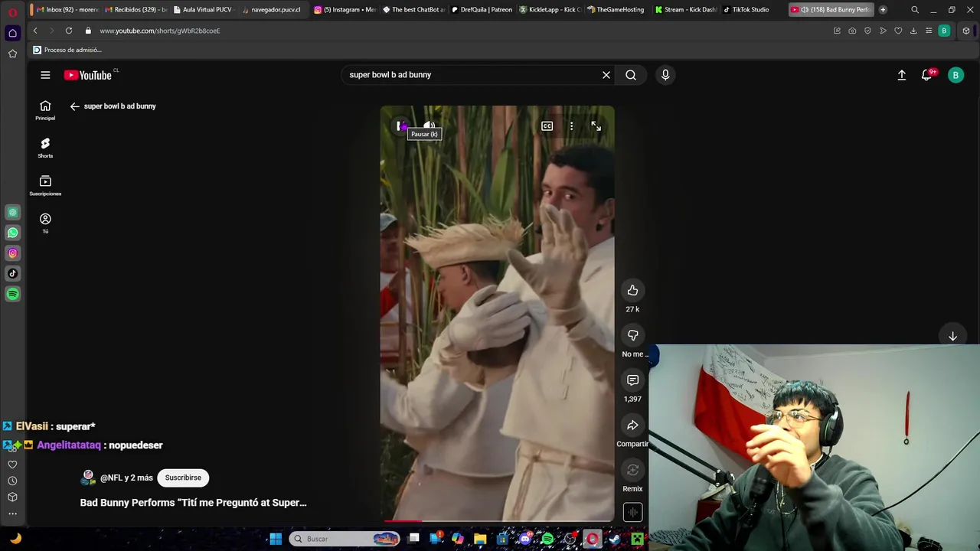Viewport: 980px width, 551px height.
Task: Click the address bar URL
Action: (159, 31)
